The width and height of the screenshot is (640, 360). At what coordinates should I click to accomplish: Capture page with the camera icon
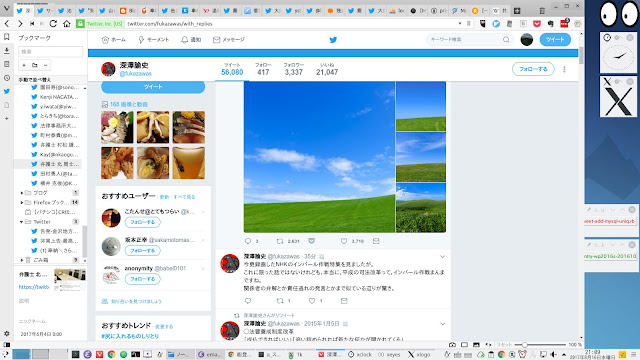(452, 345)
